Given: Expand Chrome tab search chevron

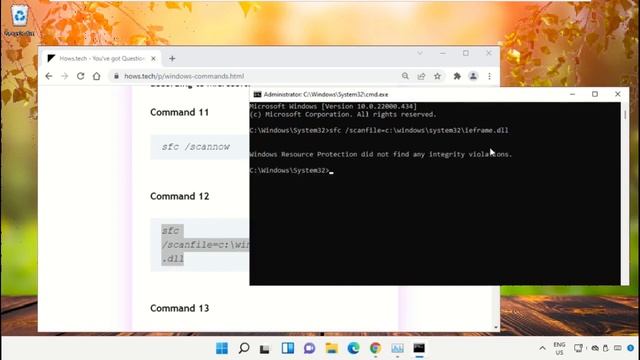Looking at the screenshot, I should (420, 53).
